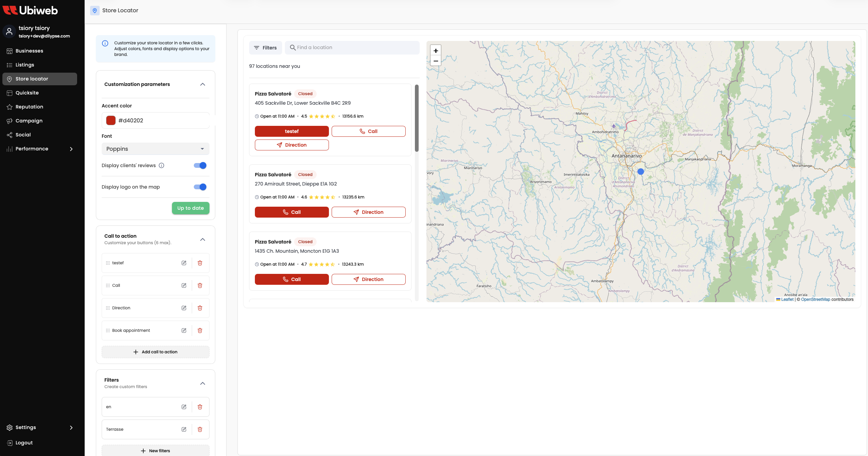The width and height of the screenshot is (868, 456).
Task: Disable Display clients' reviews toggle
Action: pos(200,165)
